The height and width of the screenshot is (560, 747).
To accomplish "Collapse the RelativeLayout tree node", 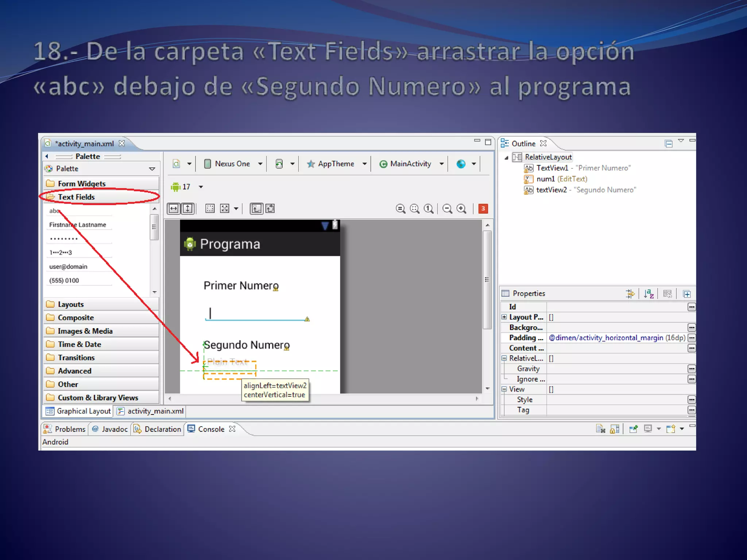I will [506, 157].
